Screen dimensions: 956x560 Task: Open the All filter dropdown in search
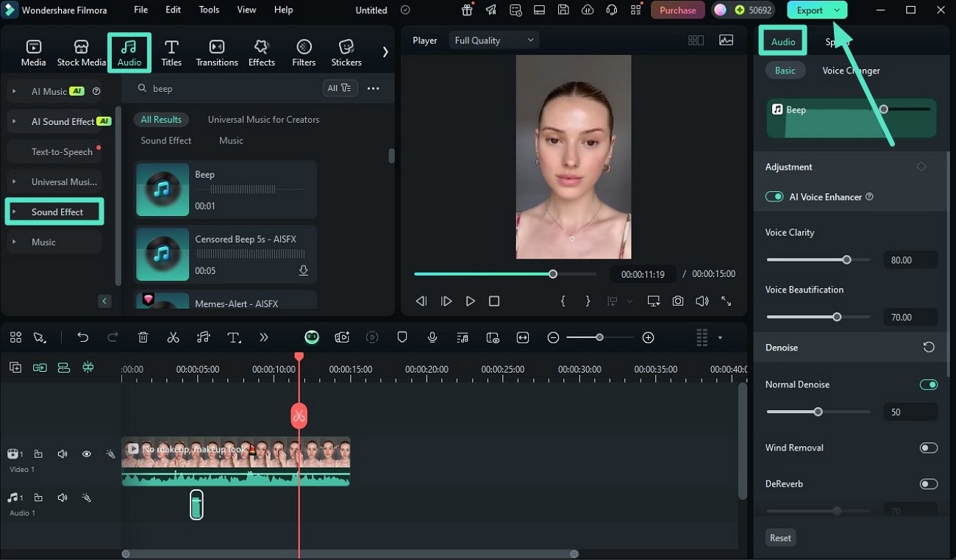(339, 88)
